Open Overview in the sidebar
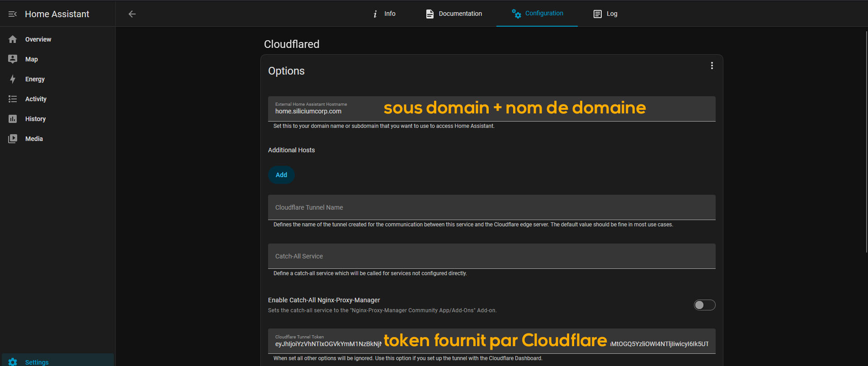 click(x=58, y=39)
